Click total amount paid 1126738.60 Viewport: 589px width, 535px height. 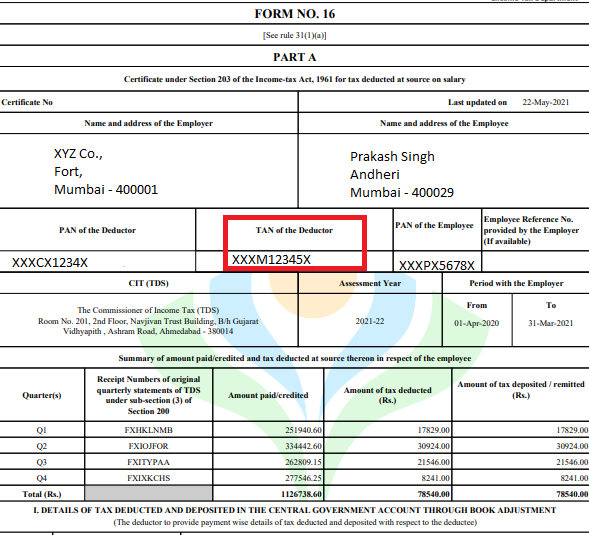point(301,494)
